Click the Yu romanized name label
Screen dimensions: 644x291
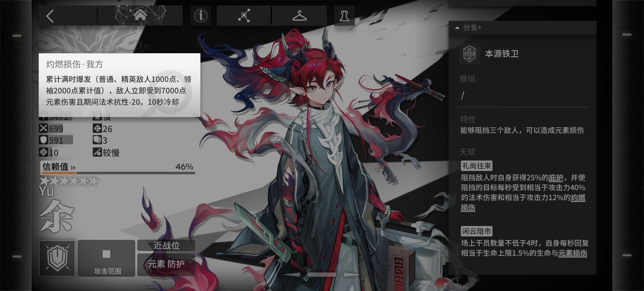coord(47,191)
